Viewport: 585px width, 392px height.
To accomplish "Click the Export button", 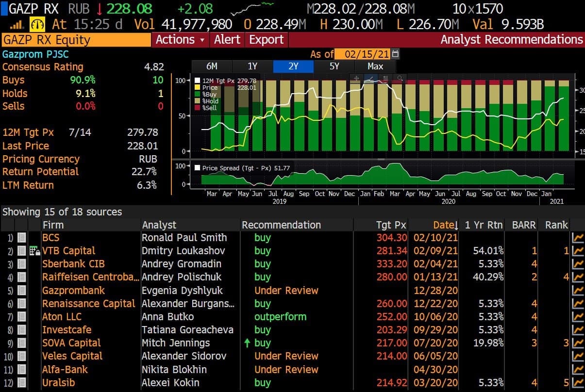I will point(266,40).
